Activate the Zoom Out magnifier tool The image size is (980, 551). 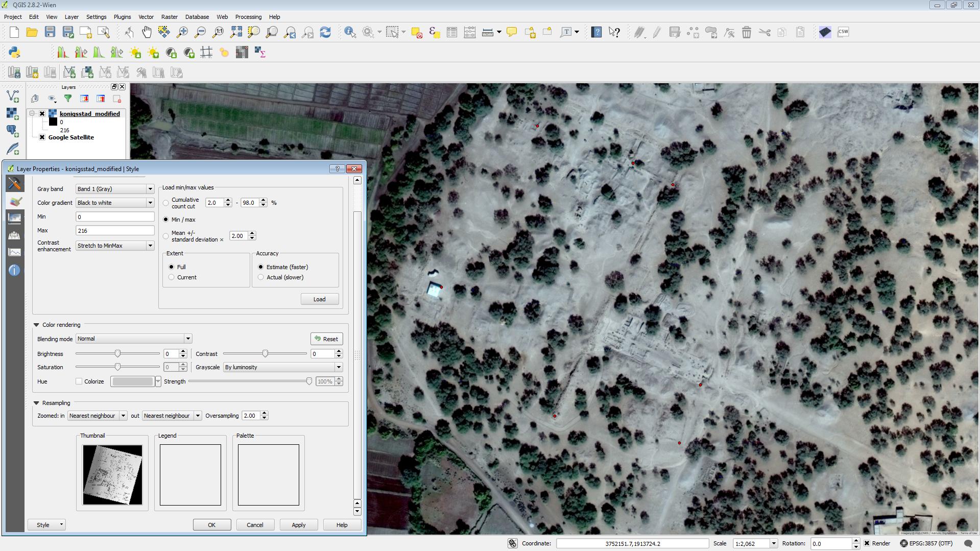click(x=200, y=32)
